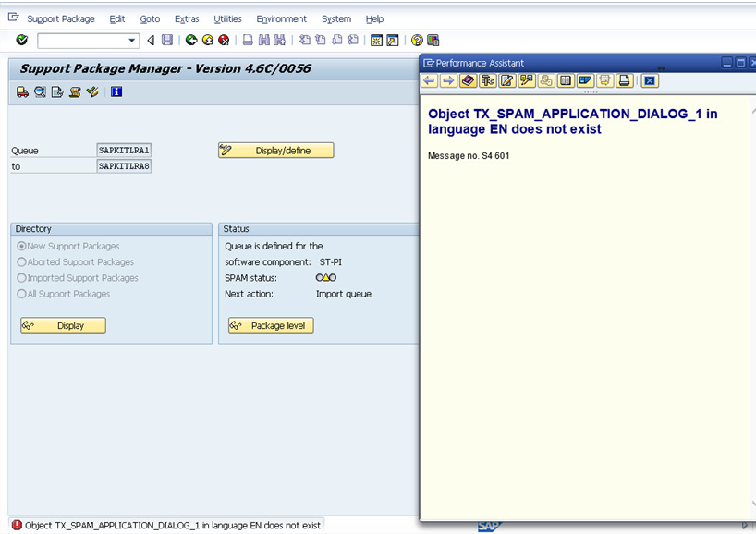Viewport: 756px width, 534px height.
Task: Click the Display/define button
Action: click(275, 151)
